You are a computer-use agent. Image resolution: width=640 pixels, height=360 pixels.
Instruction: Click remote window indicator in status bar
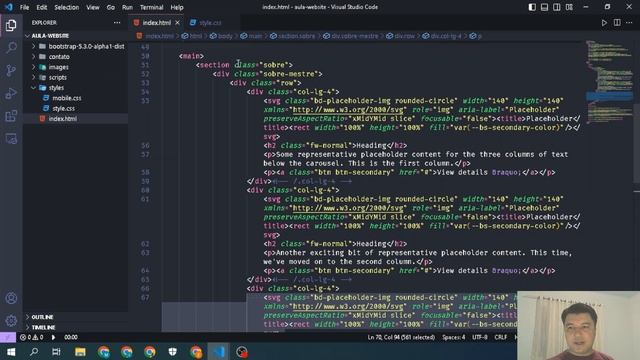pyautogui.click(x=8, y=338)
